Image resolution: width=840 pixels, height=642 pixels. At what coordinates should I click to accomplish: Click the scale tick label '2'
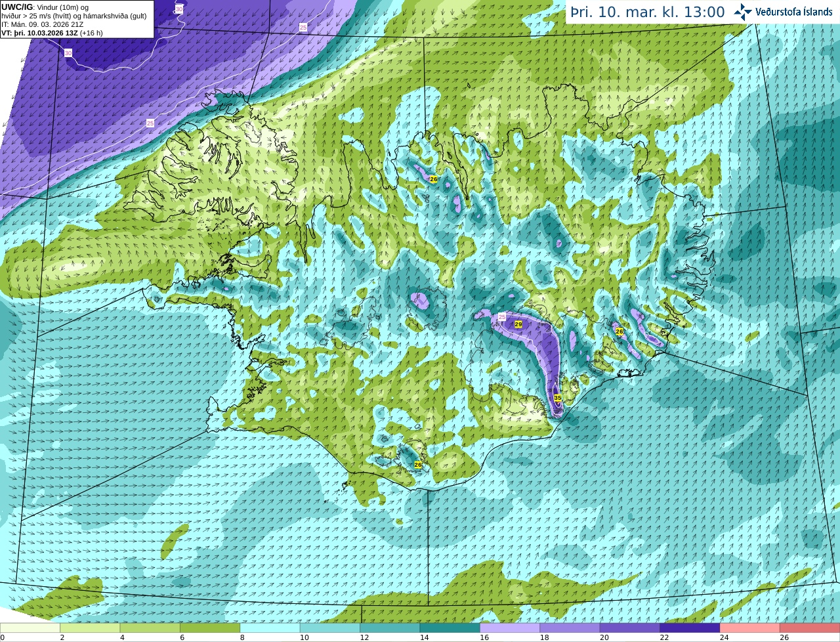point(61,637)
